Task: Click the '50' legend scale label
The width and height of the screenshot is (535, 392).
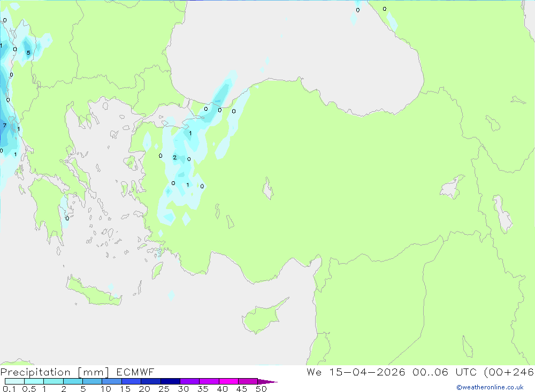Action: point(262,389)
